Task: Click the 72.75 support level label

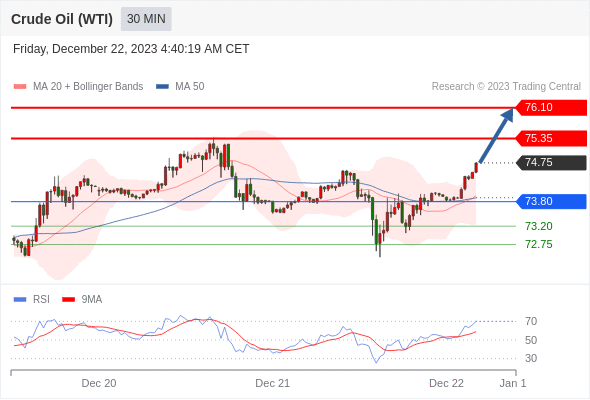Action: (539, 244)
